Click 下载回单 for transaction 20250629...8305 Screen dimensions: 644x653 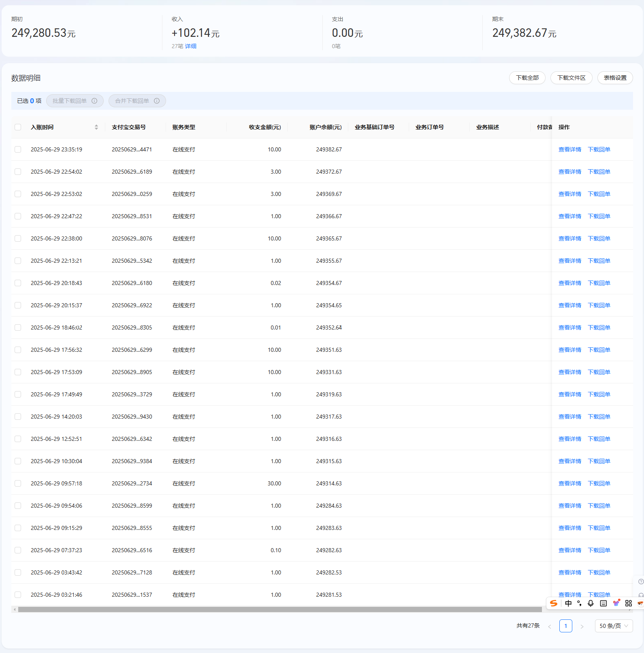click(599, 328)
